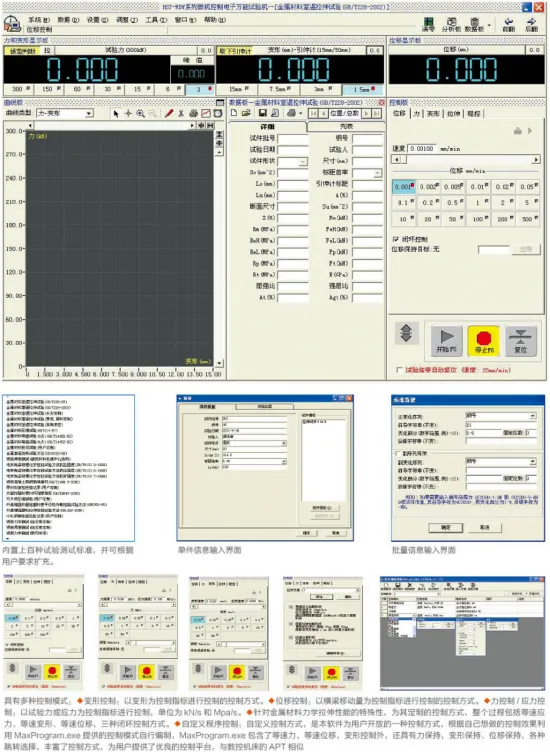The height and width of the screenshot is (755, 550).
Task: Click the red chart icon in curve toolbar
Action: (206, 114)
